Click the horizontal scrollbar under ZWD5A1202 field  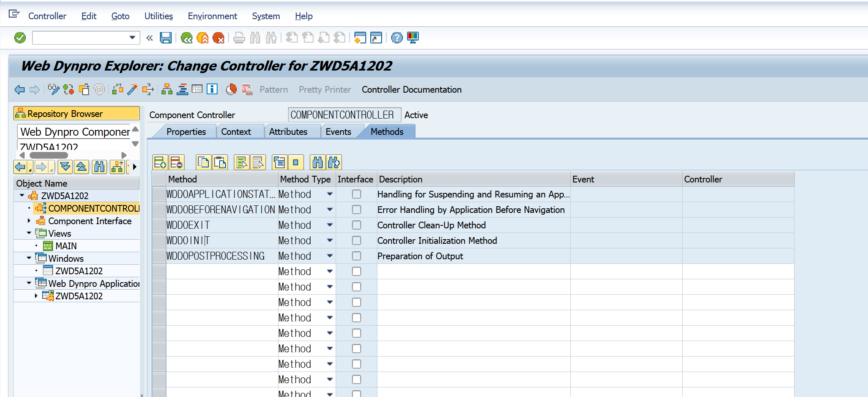pyautogui.click(x=48, y=155)
